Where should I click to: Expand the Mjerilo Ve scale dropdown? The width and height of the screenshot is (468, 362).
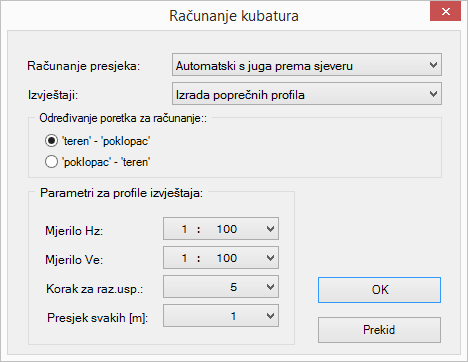pos(221,258)
